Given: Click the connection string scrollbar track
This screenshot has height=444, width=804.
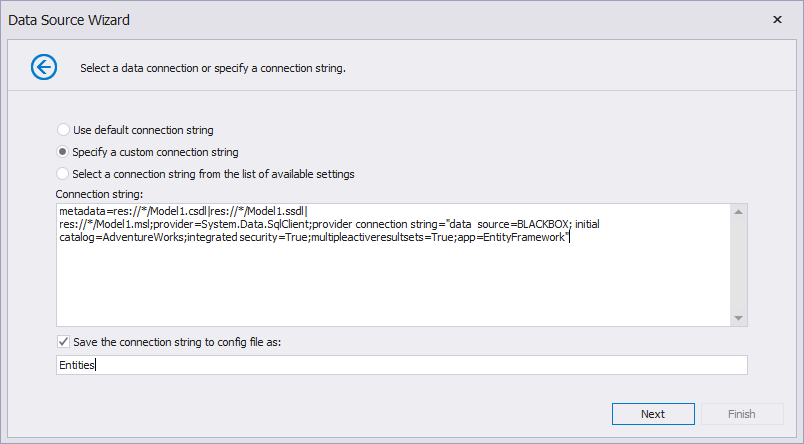Looking at the screenshot, I should pos(739,265).
